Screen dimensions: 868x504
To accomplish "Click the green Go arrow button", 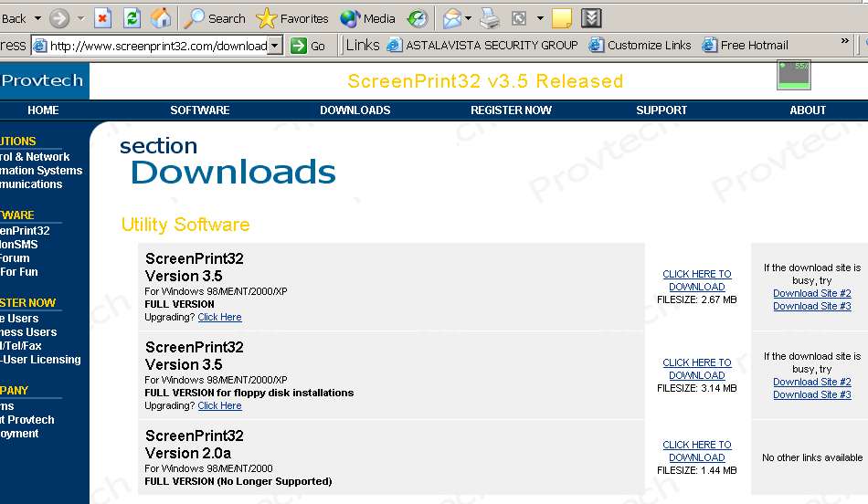I will 308,46.
